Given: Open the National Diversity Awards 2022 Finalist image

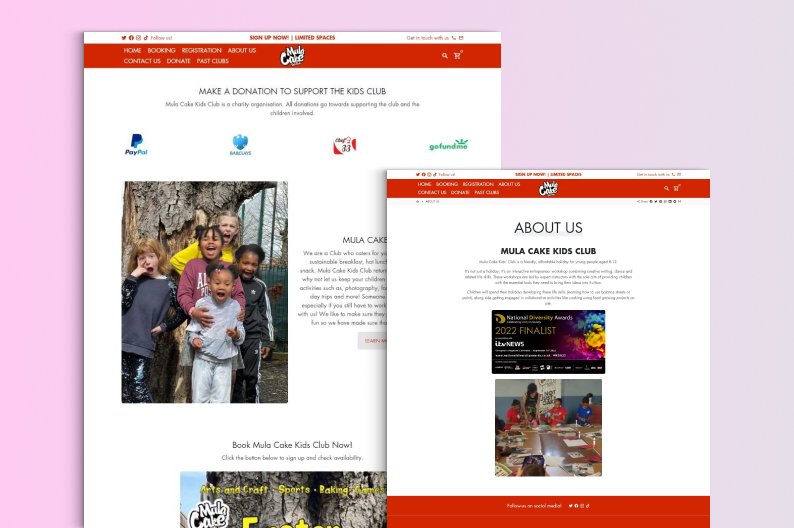Looking at the screenshot, I should coord(548,341).
